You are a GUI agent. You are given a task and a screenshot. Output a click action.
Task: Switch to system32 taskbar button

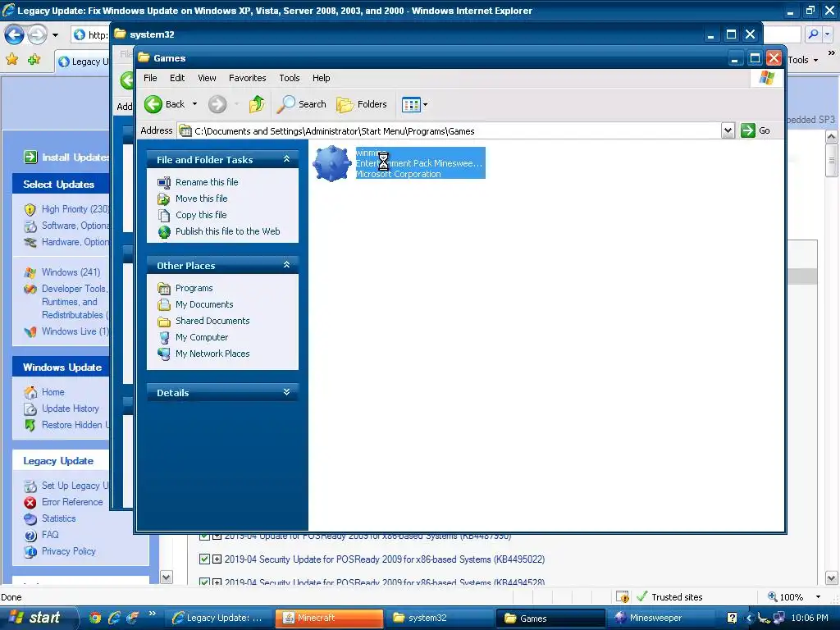pyautogui.click(x=441, y=618)
